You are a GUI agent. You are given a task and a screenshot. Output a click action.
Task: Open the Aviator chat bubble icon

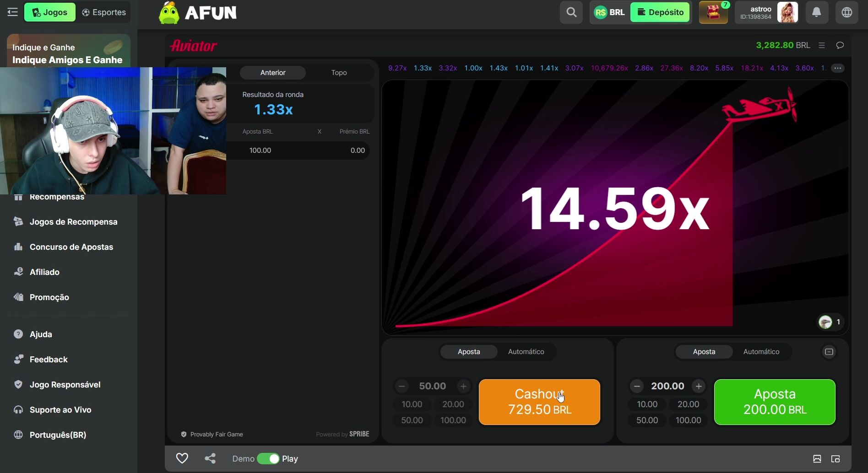click(x=840, y=45)
